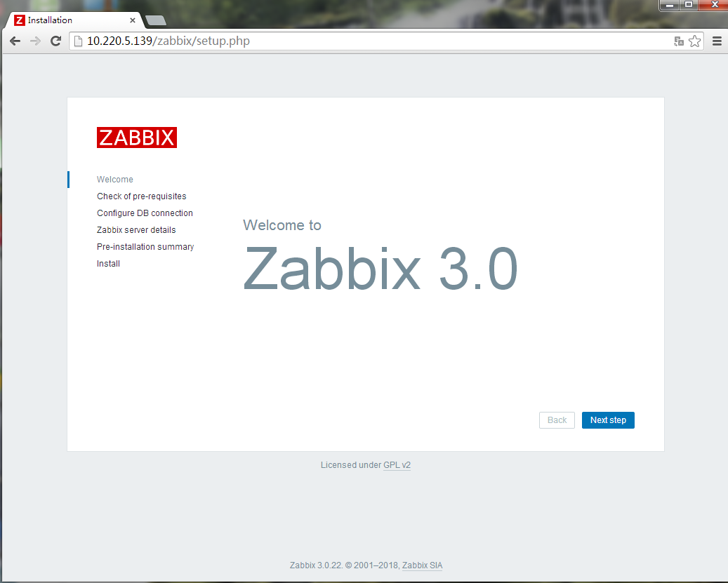Click the translate page icon in address bar

point(679,41)
